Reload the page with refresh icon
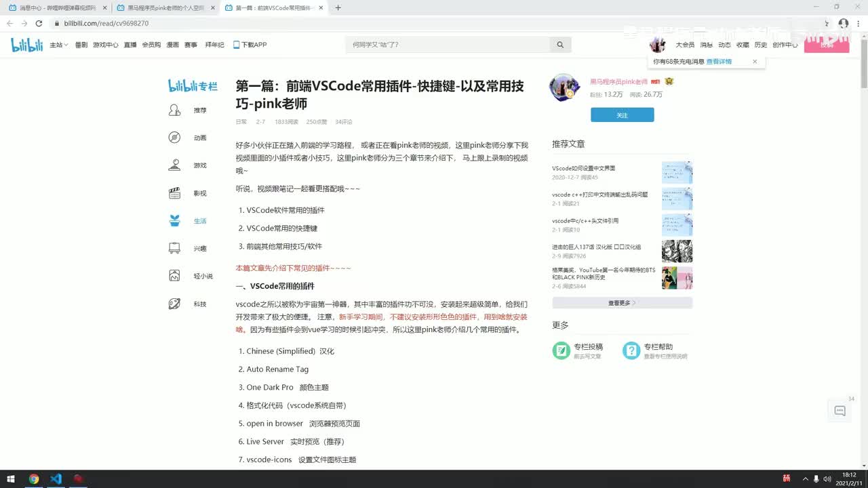 [39, 23]
